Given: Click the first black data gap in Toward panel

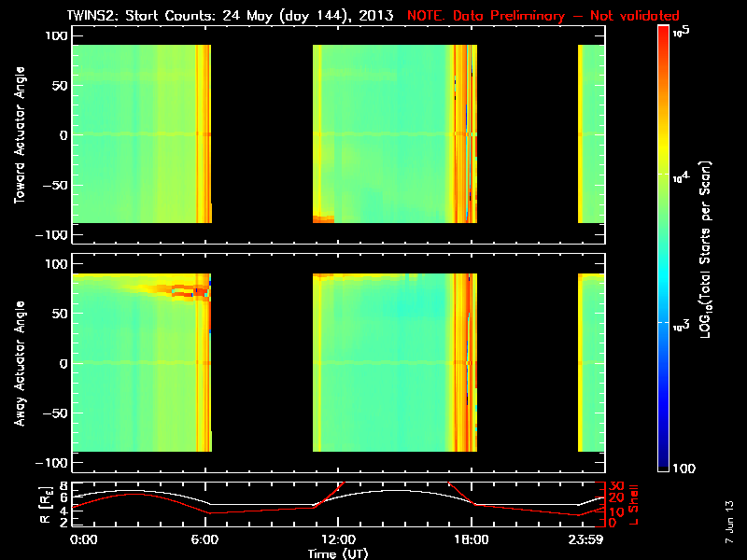Looking at the screenshot, I should (261, 135).
